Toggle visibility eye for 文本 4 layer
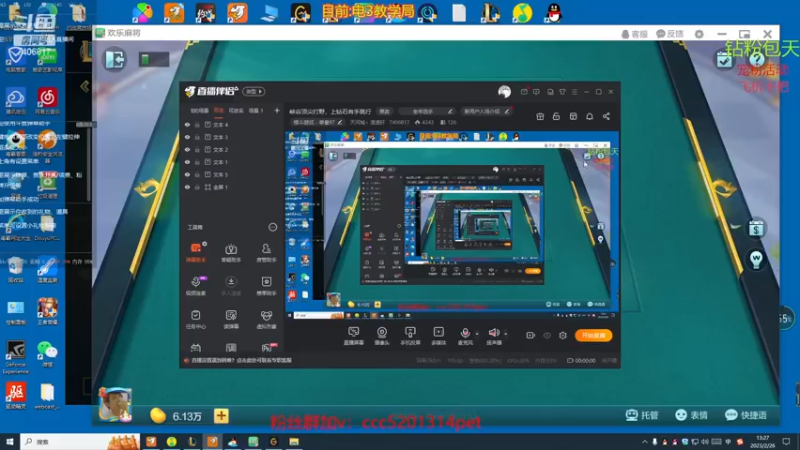Screen dimensions: 800x450 point(187,124)
